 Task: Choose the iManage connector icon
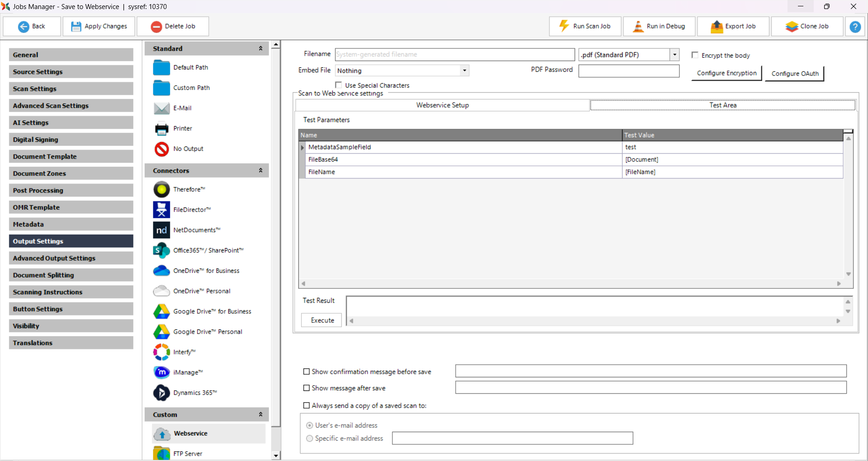click(x=161, y=372)
